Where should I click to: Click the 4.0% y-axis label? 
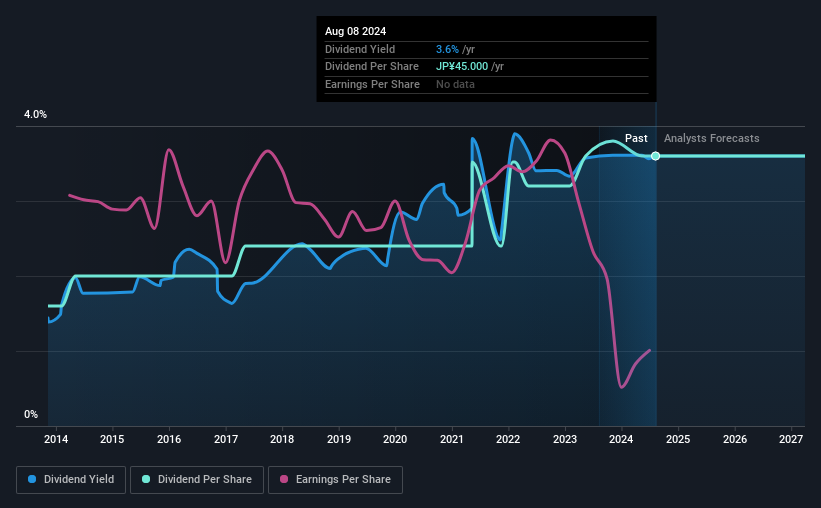click(35, 114)
